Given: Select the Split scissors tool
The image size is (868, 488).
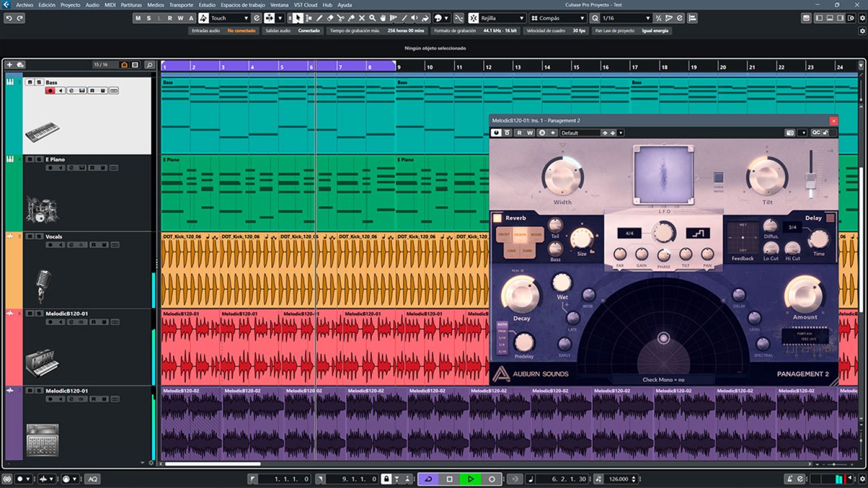Looking at the screenshot, I should coord(341,18).
